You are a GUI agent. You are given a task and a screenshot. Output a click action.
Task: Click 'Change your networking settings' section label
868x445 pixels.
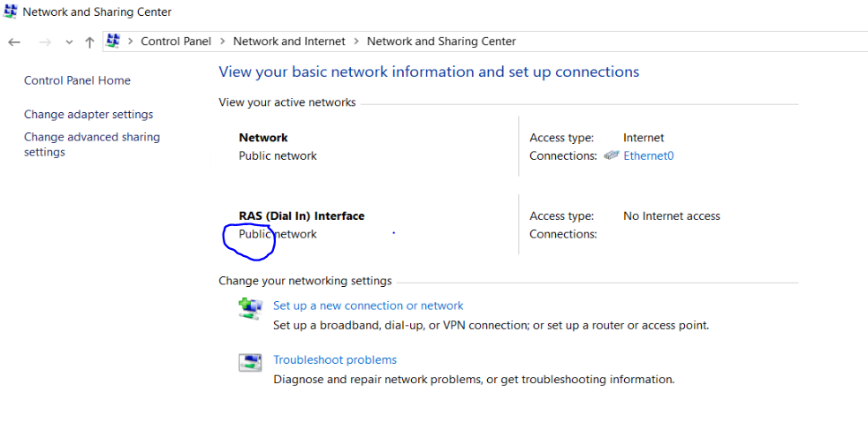point(305,281)
